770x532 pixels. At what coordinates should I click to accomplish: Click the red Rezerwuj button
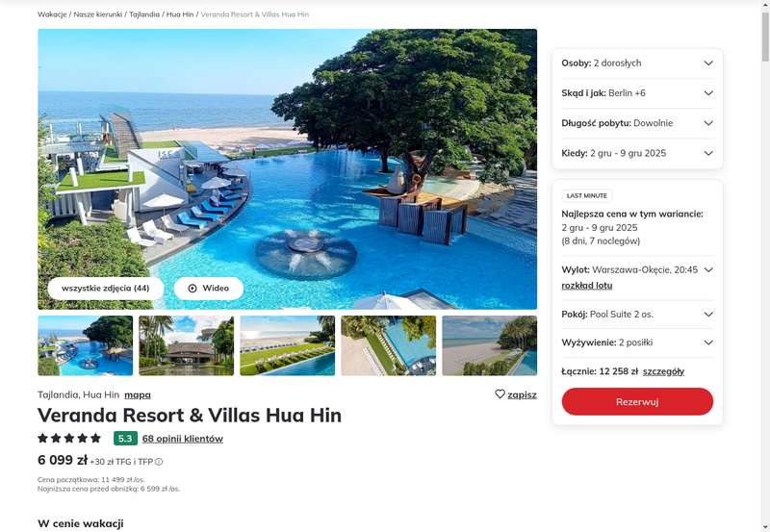pos(637,402)
